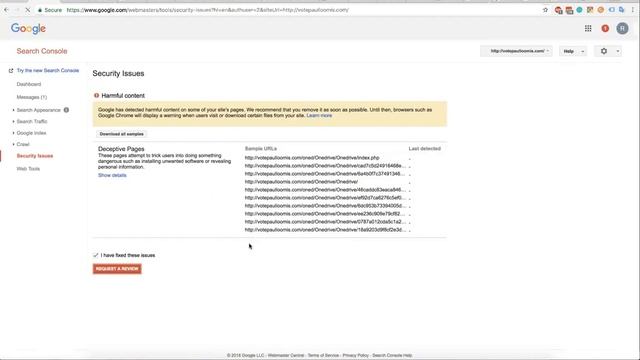Click the Search Console title
Viewport: 640px width, 360px height.
coord(42,51)
